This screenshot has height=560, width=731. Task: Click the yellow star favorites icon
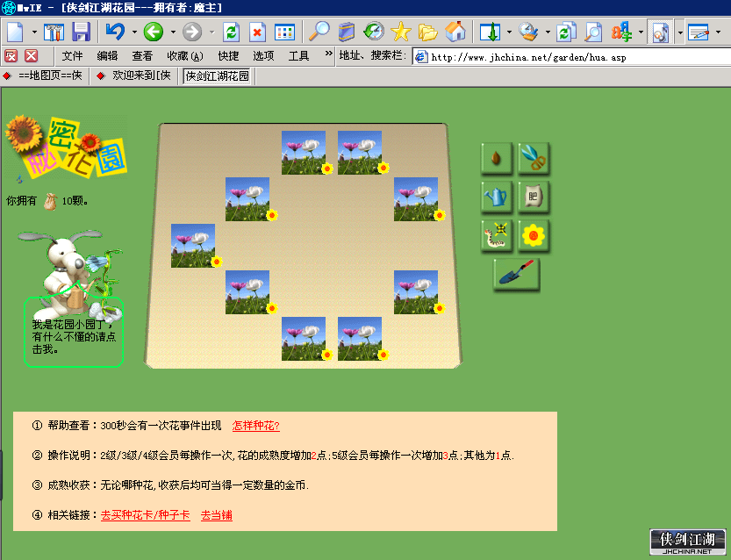coord(400,32)
